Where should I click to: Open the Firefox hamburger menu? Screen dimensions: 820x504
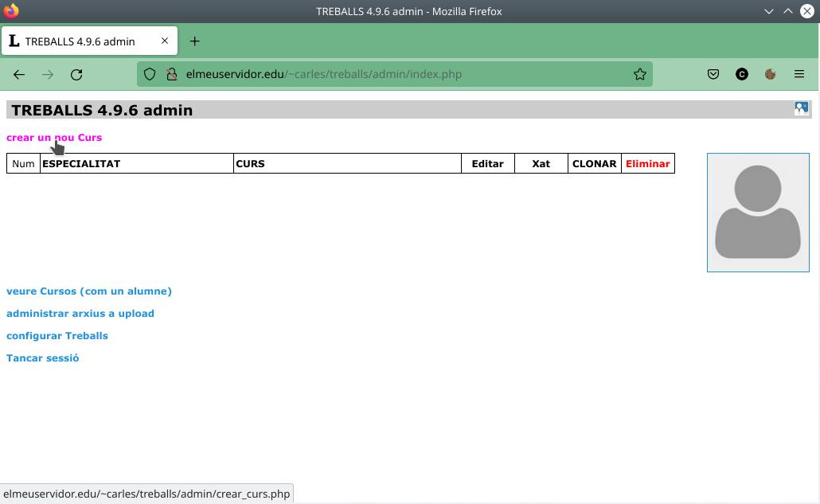[799, 74]
